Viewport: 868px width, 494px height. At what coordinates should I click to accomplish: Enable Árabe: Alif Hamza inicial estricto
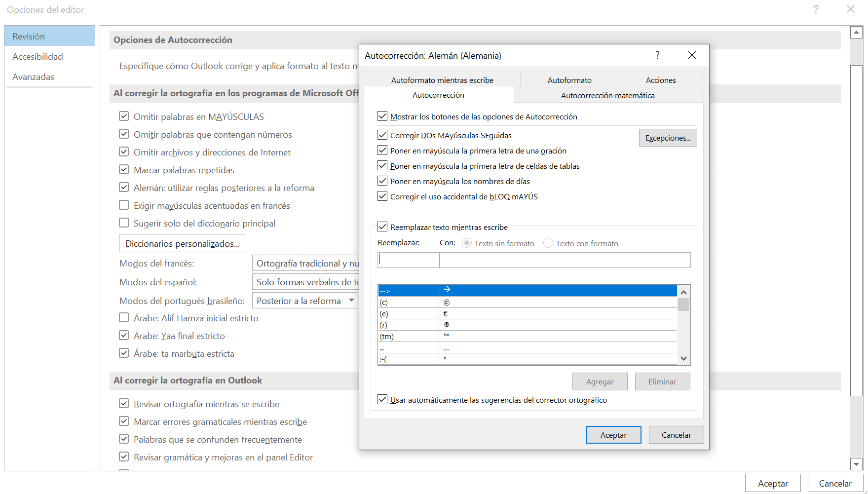click(x=124, y=318)
